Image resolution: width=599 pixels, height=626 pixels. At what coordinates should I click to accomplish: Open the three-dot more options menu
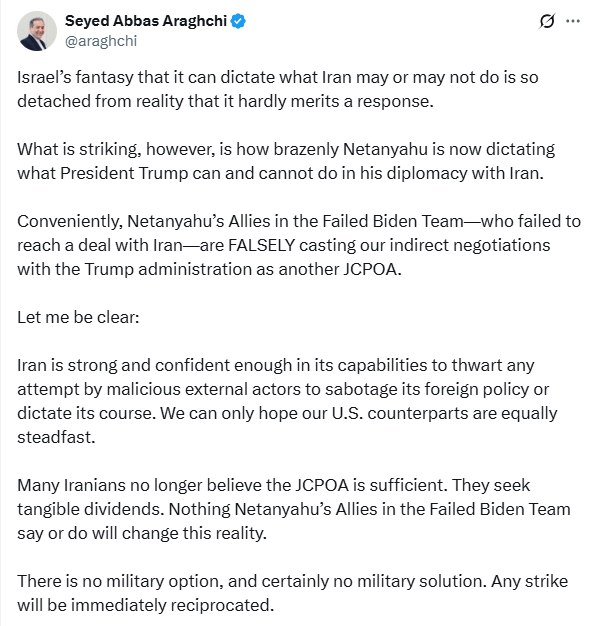(x=573, y=21)
